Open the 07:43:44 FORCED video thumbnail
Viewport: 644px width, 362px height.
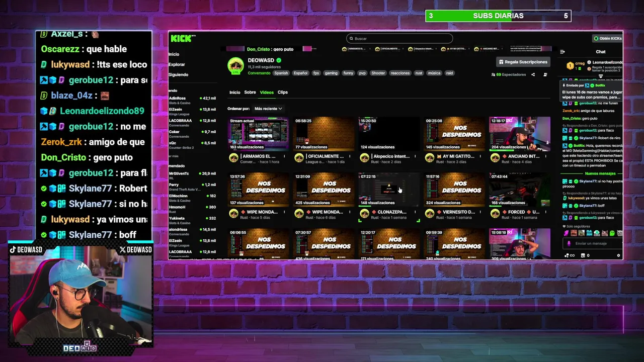[520, 190]
